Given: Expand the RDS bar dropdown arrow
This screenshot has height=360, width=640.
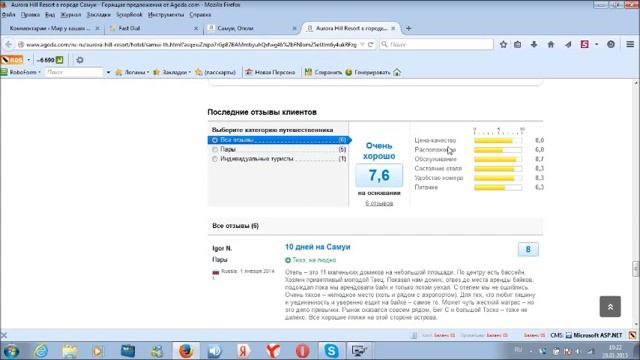Looking at the screenshot, I should [29, 60].
